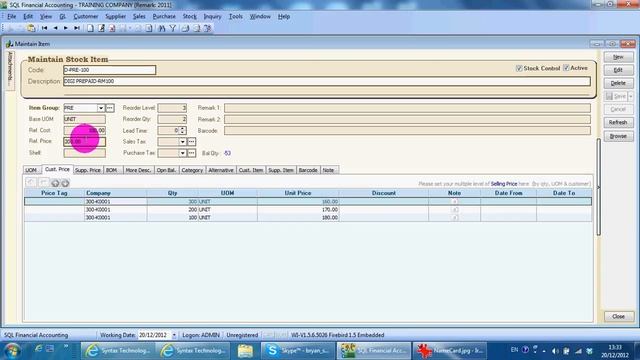
Task: Open Sales Tax lookup ellipsis button
Action: coord(191,142)
